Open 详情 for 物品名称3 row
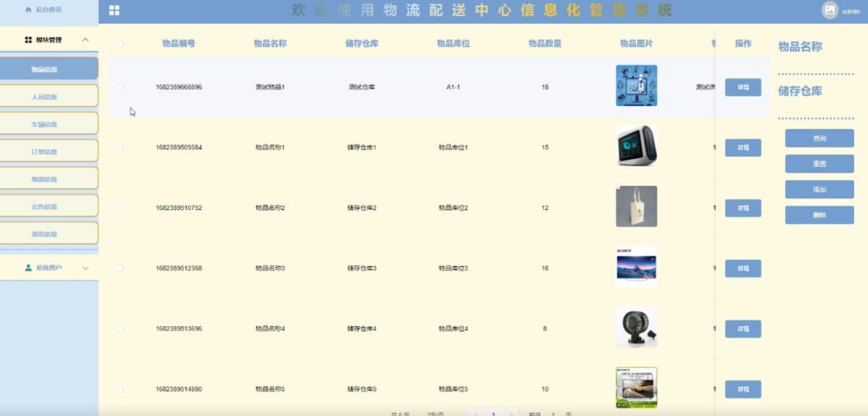This screenshot has width=868, height=416. (x=743, y=268)
